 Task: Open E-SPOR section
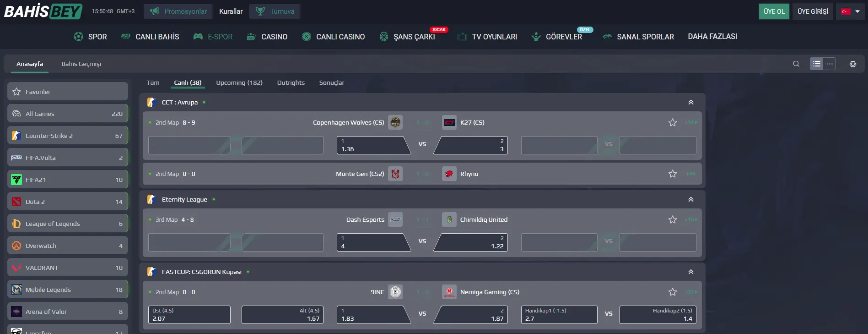(213, 37)
